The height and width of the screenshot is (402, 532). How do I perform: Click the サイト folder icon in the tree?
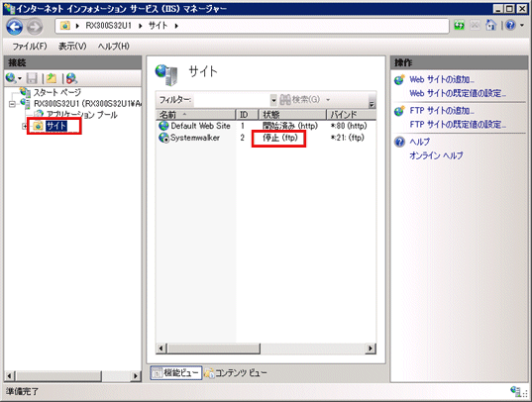(38, 126)
